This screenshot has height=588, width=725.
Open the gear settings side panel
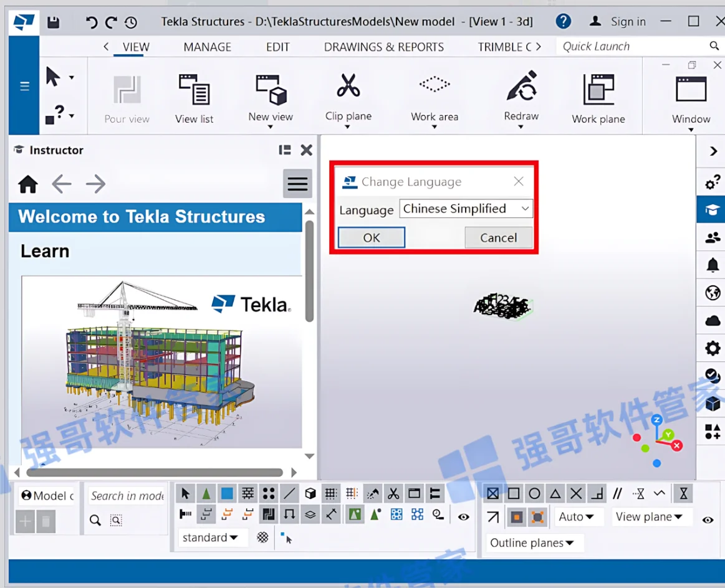coord(713,348)
